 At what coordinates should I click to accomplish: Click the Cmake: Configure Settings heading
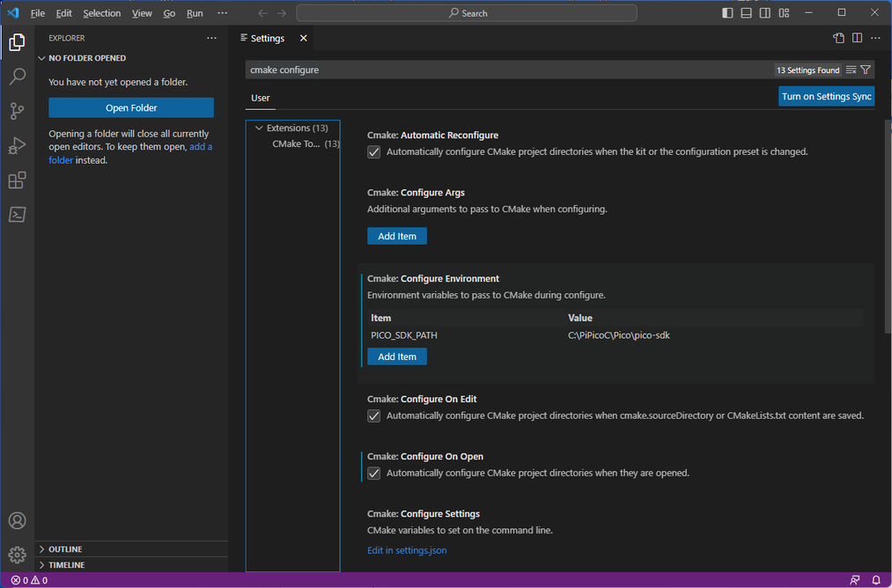pyautogui.click(x=424, y=513)
